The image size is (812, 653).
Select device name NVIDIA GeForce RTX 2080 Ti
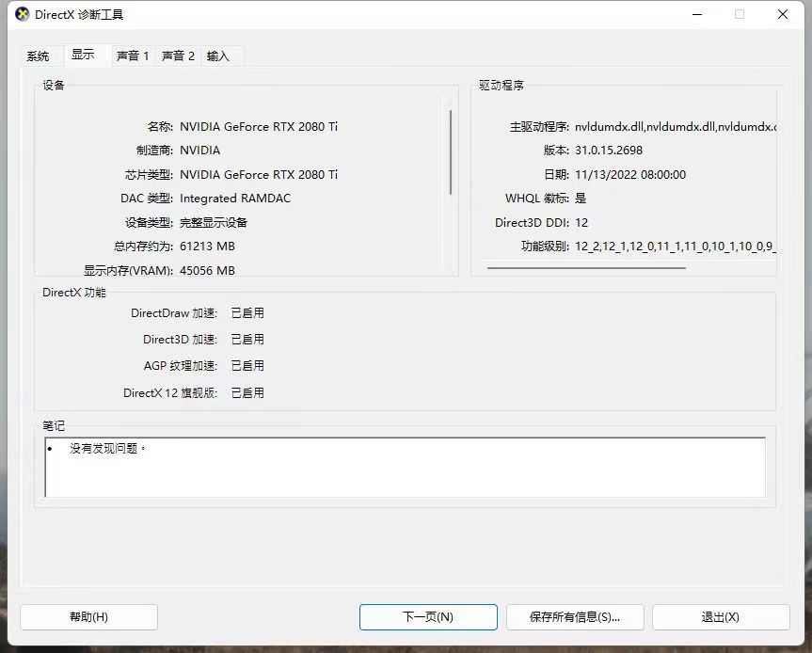pyautogui.click(x=259, y=126)
